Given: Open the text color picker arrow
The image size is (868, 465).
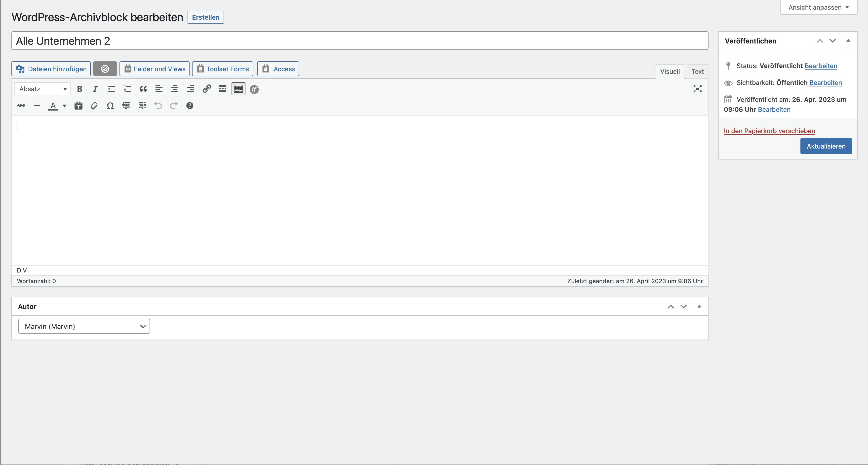Looking at the screenshot, I should tap(65, 106).
